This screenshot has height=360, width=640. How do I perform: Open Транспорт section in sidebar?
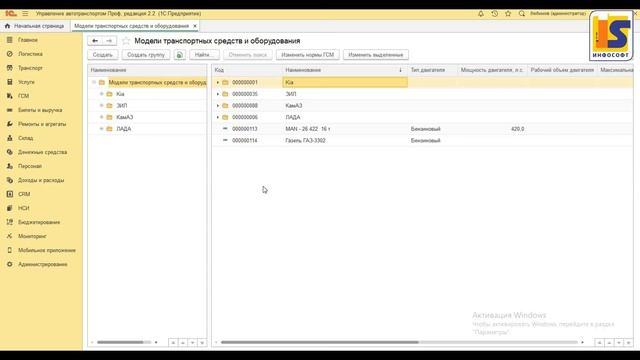point(30,68)
